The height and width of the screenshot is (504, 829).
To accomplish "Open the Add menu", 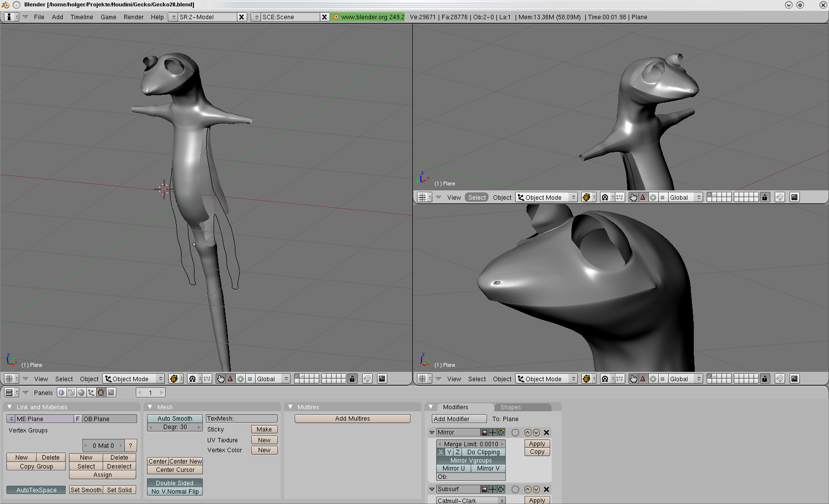I will [58, 17].
